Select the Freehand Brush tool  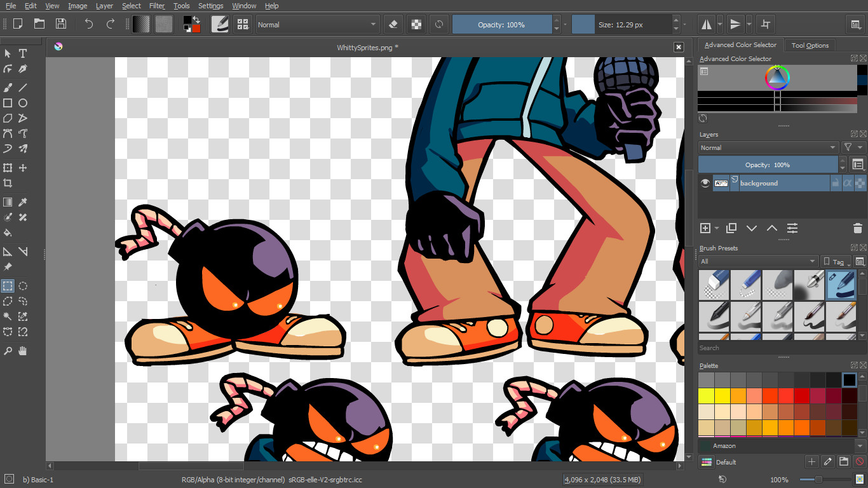[8, 88]
